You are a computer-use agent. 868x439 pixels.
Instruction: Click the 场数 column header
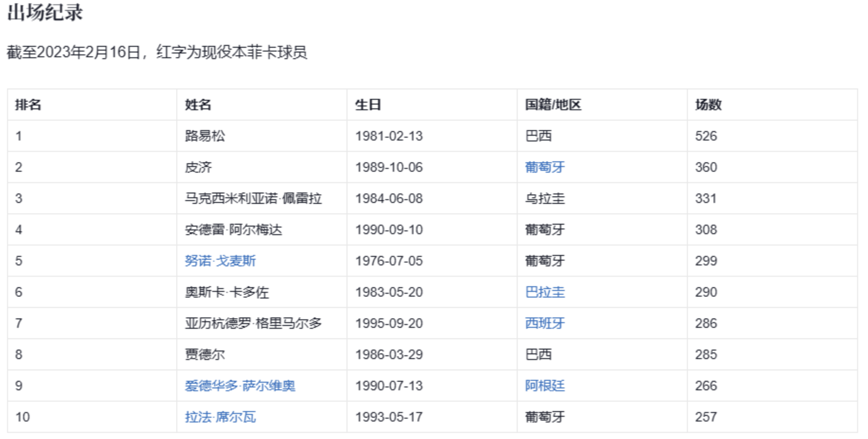(x=708, y=105)
